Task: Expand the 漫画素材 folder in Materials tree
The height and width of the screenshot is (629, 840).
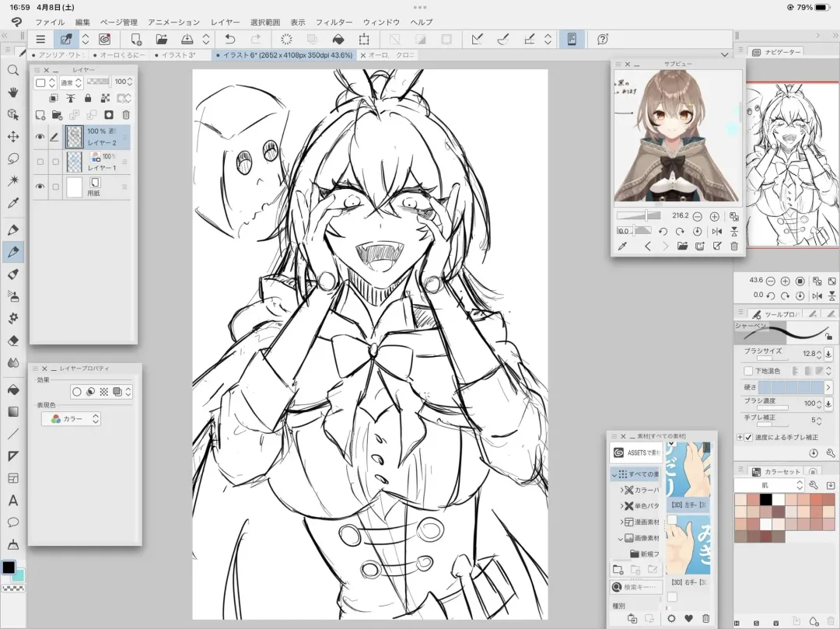Action: click(x=621, y=522)
